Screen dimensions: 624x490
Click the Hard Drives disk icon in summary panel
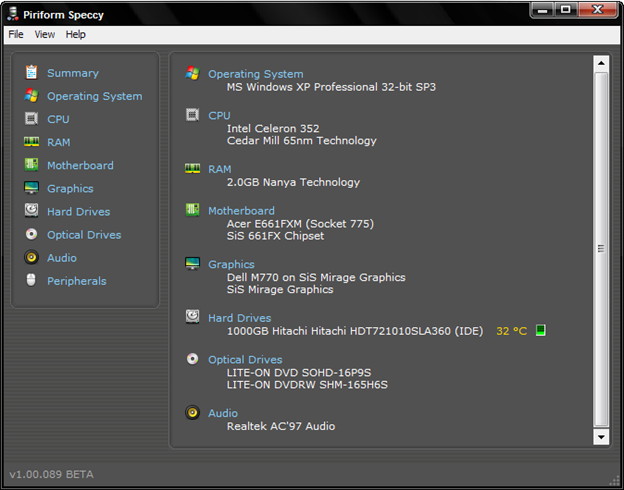[193, 317]
